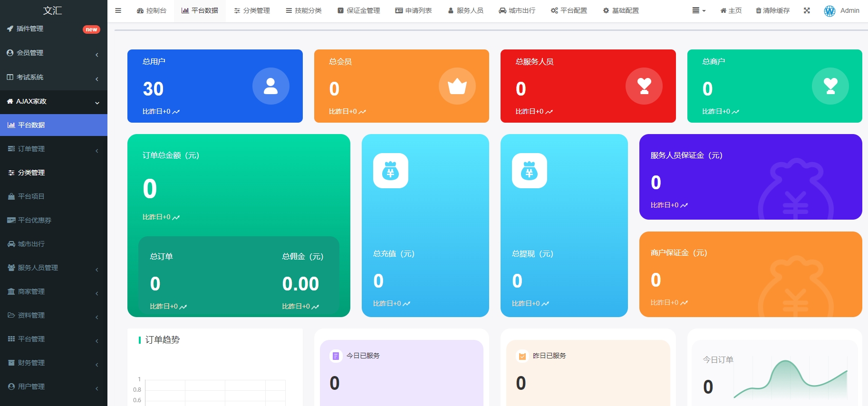Click the document icon beside 今日已服务
This screenshot has width=868, height=406.
click(336, 356)
